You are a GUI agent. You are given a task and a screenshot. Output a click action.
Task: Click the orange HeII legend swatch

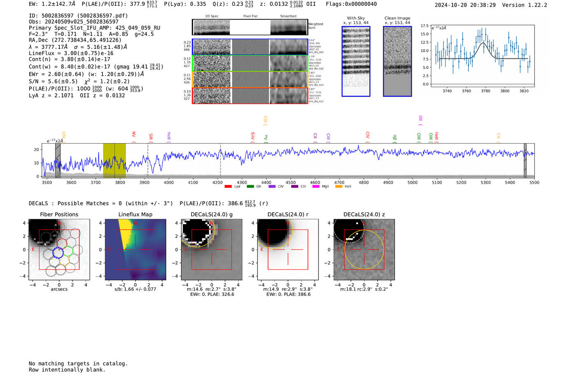pos(339,187)
